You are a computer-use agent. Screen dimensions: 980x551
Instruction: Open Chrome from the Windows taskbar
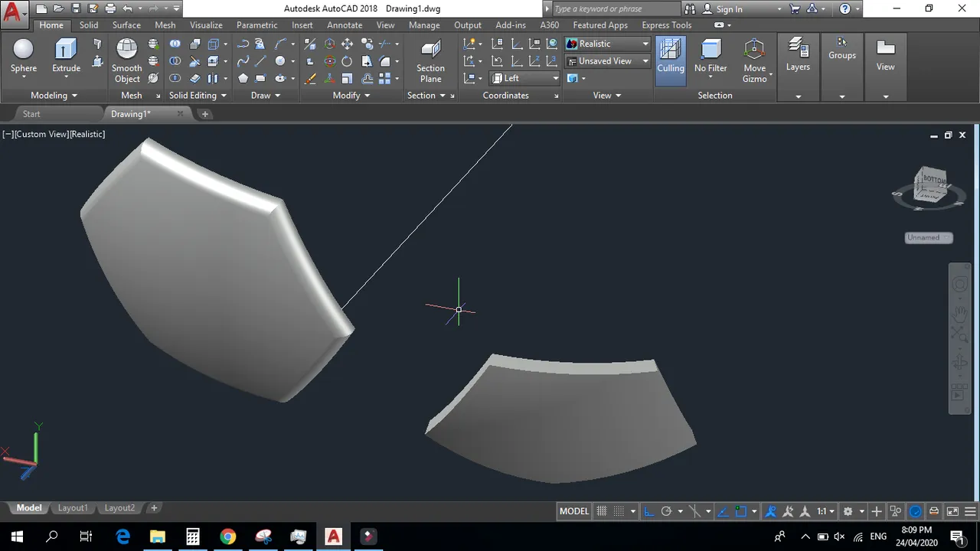[x=227, y=536]
